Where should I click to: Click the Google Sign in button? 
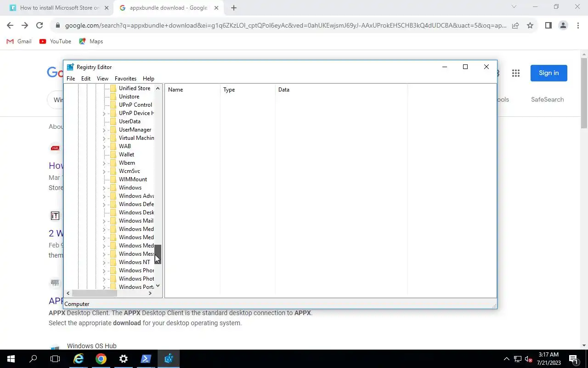[548, 73]
